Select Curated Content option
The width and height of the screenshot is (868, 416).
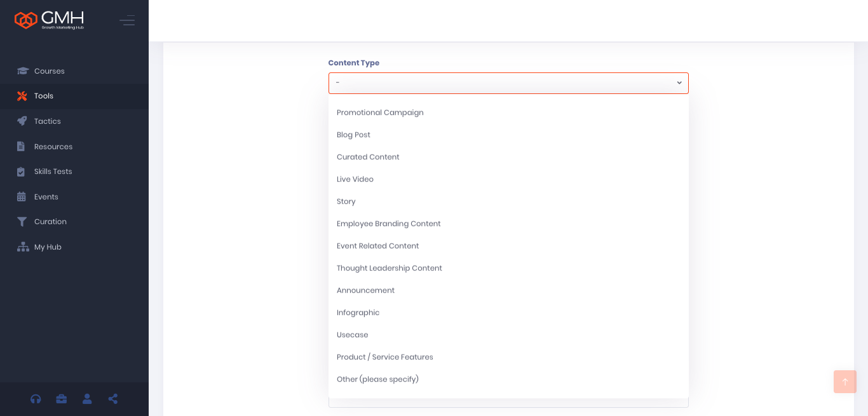pyautogui.click(x=508, y=157)
